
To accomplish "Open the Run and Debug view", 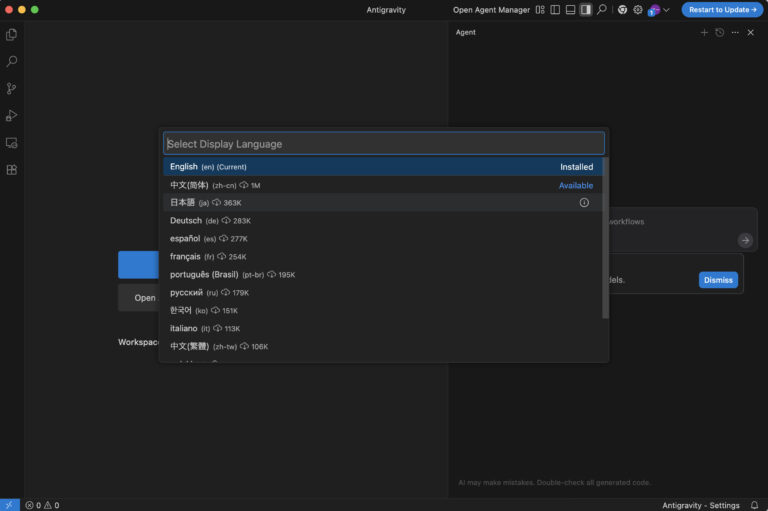I will pos(12,116).
